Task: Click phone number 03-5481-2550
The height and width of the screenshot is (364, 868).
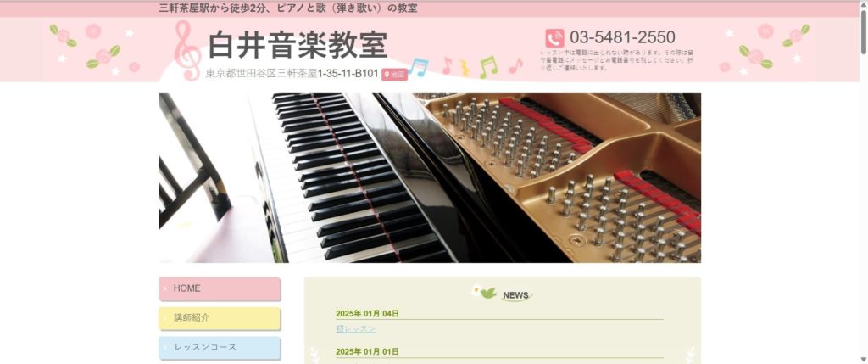Action: tap(622, 37)
